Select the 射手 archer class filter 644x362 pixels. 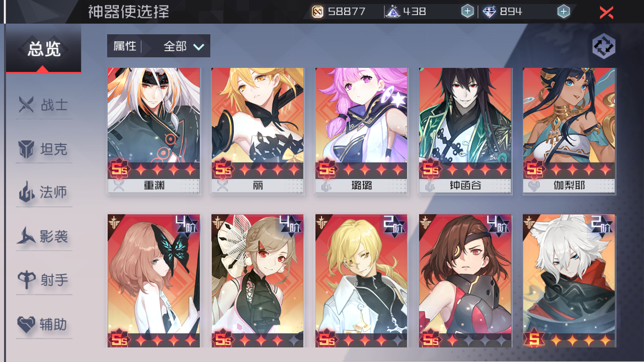point(43,280)
